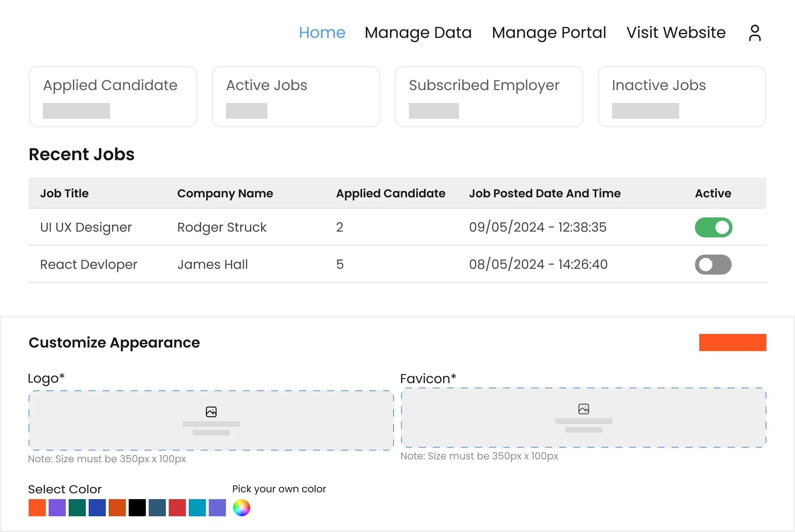Select the periwinkle violet color swatch
This screenshot has height=532, width=795.
tap(217, 508)
